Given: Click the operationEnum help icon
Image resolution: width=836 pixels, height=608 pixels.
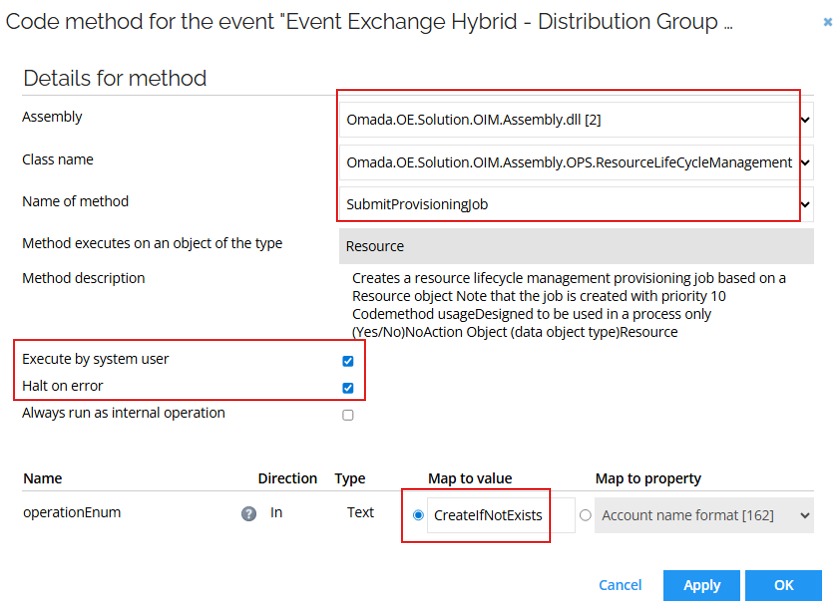Looking at the screenshot, I should [x=248, y=512].
